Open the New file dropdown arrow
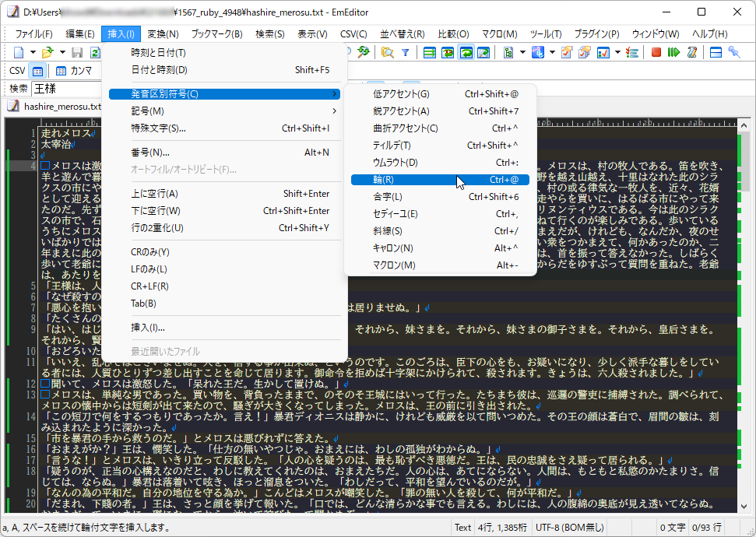Image resolution: width=756 pixels, height=537 pixels. tap(33, 53)
